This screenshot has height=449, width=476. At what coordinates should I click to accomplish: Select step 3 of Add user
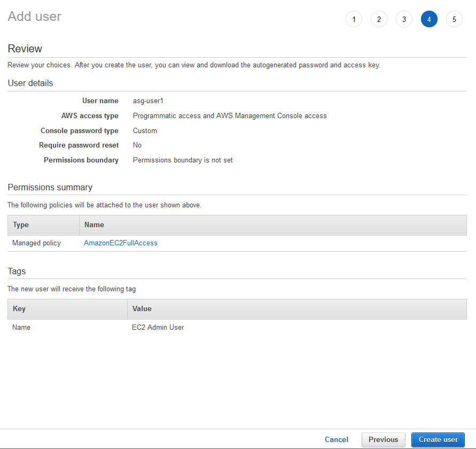click(404, 20)
